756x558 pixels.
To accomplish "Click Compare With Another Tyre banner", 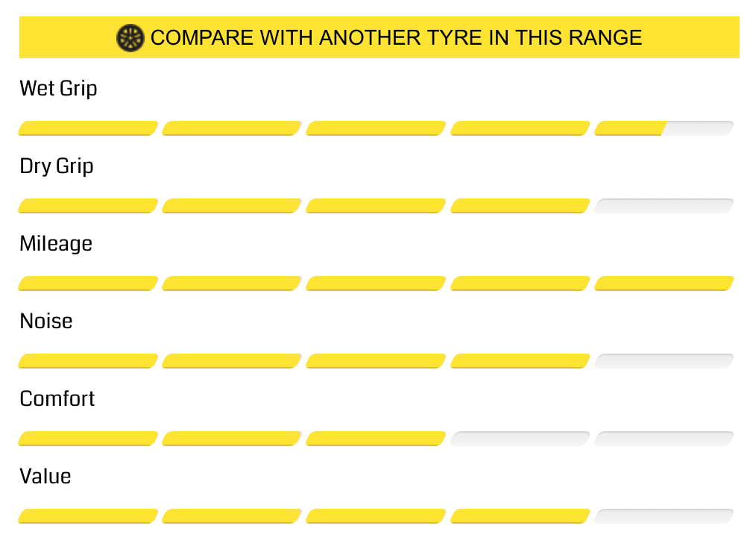I will point(379,37).
